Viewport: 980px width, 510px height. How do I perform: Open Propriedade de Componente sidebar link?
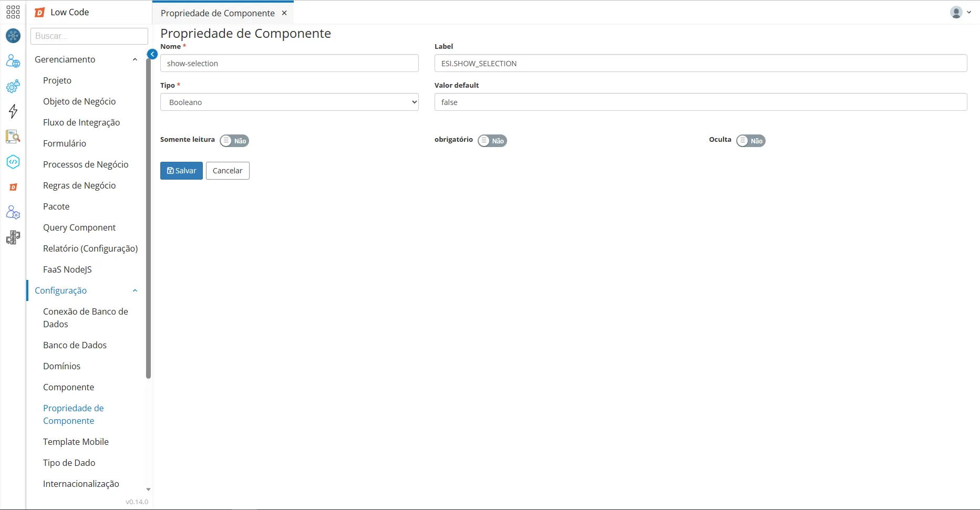74,414
